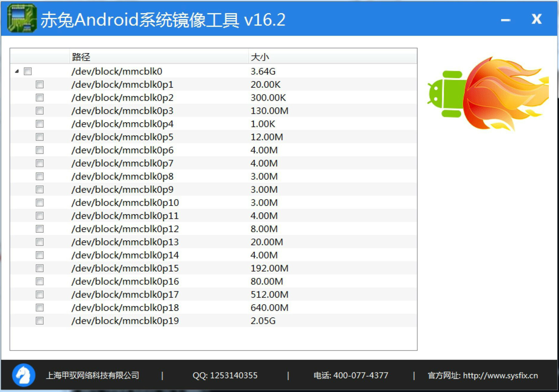The height and width of the screenshot is (392, 559).
Task: Click the 20.00K size value
Action: [266, 85]
